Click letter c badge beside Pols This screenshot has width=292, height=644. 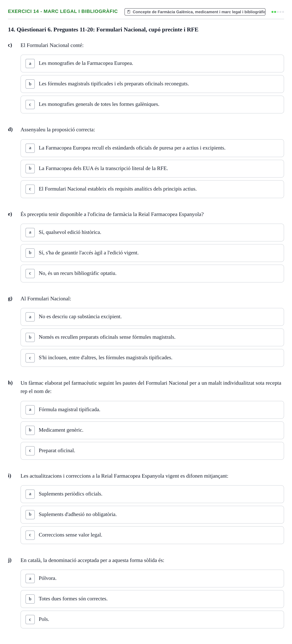pos(30,620)
